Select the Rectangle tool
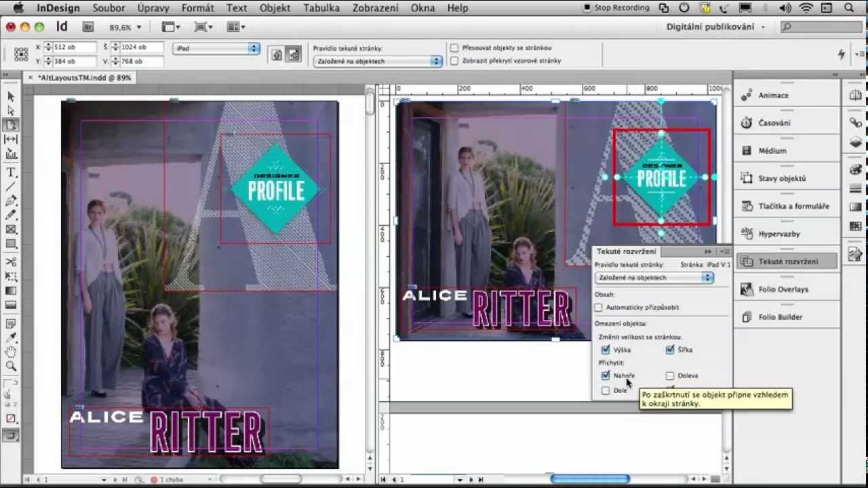Viewport: 868px width, 488px height. coord(11,243)
